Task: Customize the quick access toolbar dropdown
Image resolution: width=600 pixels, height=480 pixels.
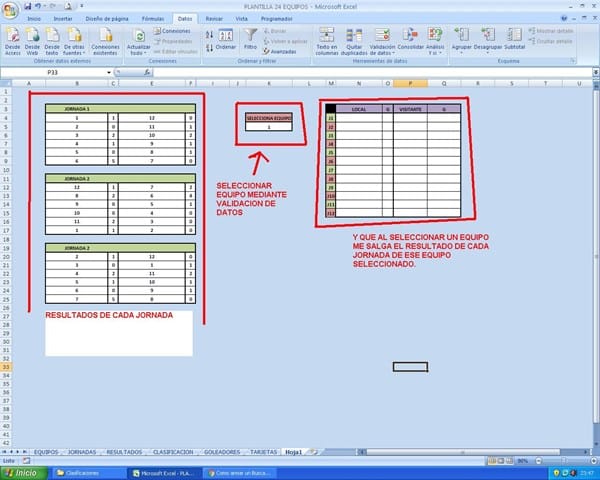Action: point(81,6)
